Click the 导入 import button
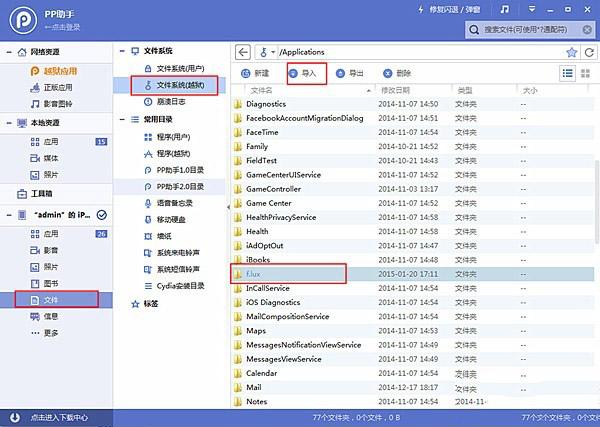 point(303,73)
